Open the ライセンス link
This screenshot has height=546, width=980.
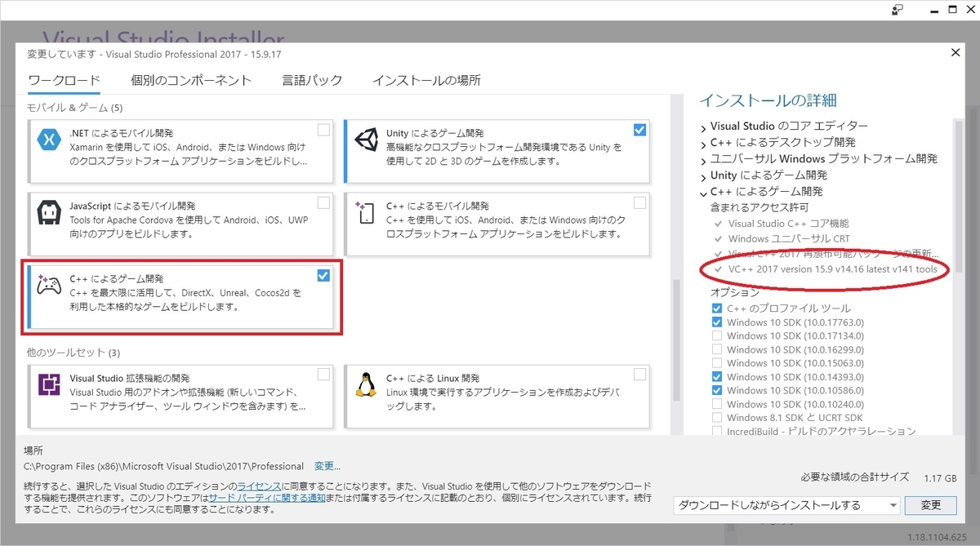pyautogui.click(x=259, y=486)
